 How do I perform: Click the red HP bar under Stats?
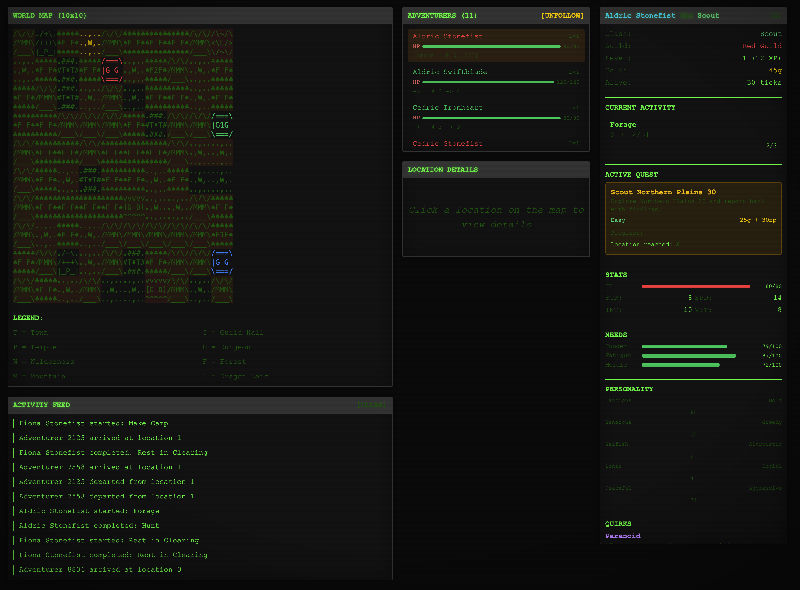[695, 286]
